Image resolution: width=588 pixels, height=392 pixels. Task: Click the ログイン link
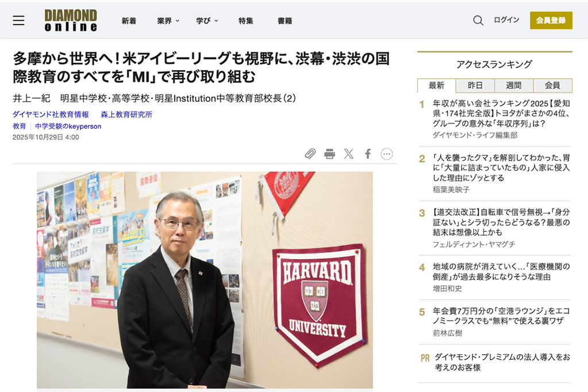[506, 20]
